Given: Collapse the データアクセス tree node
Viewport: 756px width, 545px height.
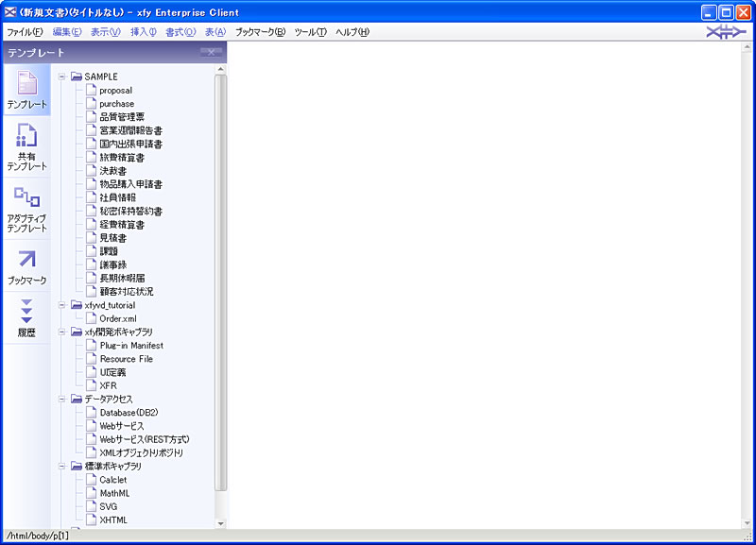Looking at the screenshot, I should point(61,399).
